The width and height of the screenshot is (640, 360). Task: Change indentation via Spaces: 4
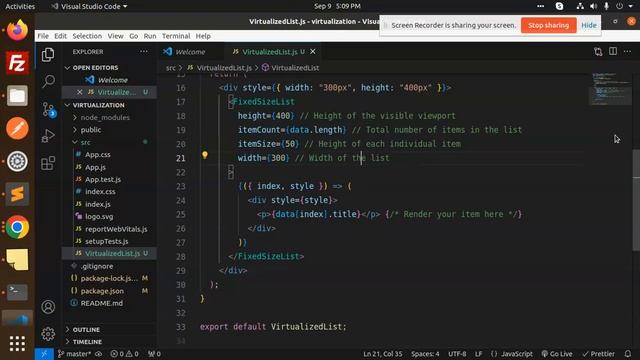click(425, 354)
